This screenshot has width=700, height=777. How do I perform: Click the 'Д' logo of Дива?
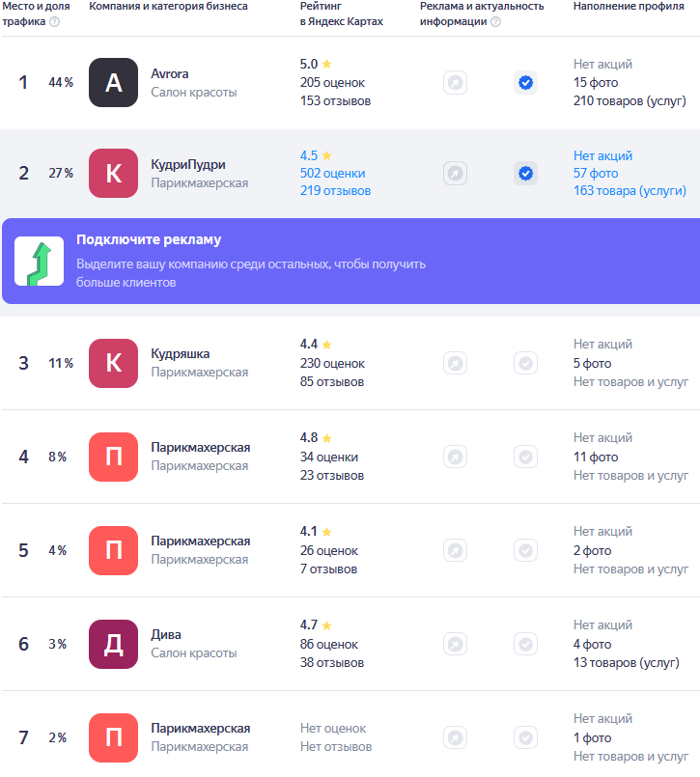click(x=113, y=645)
